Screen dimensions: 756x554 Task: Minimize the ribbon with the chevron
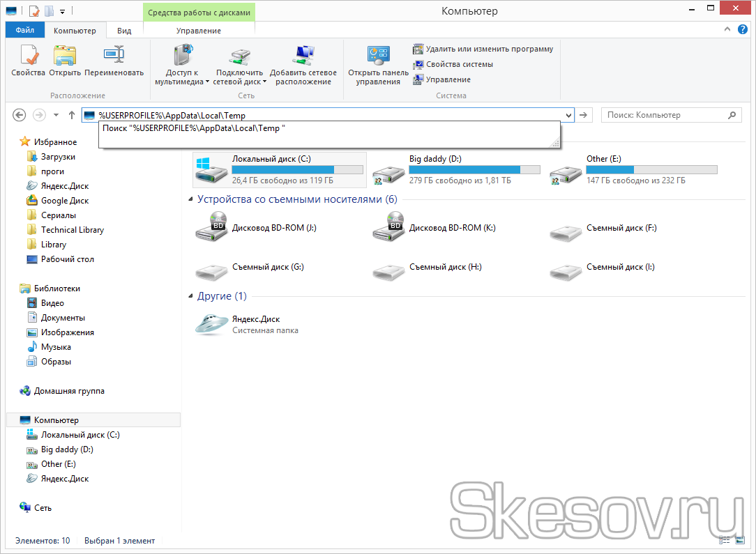point(727,30)
